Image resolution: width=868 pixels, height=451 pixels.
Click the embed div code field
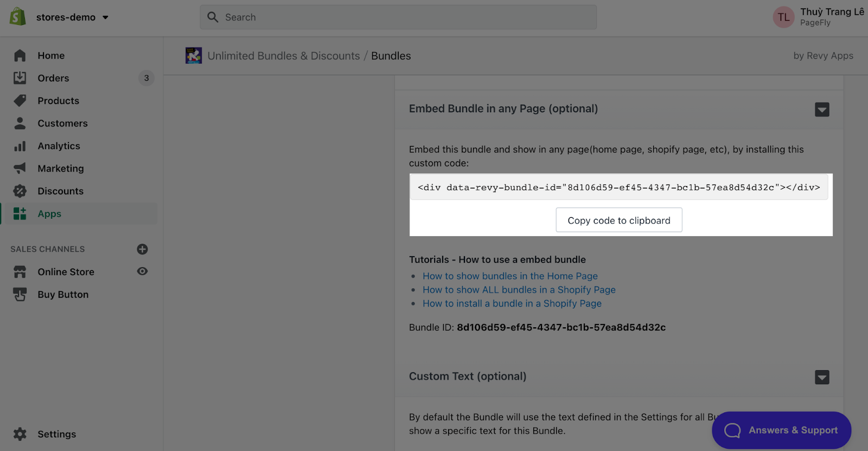[619, 187]
